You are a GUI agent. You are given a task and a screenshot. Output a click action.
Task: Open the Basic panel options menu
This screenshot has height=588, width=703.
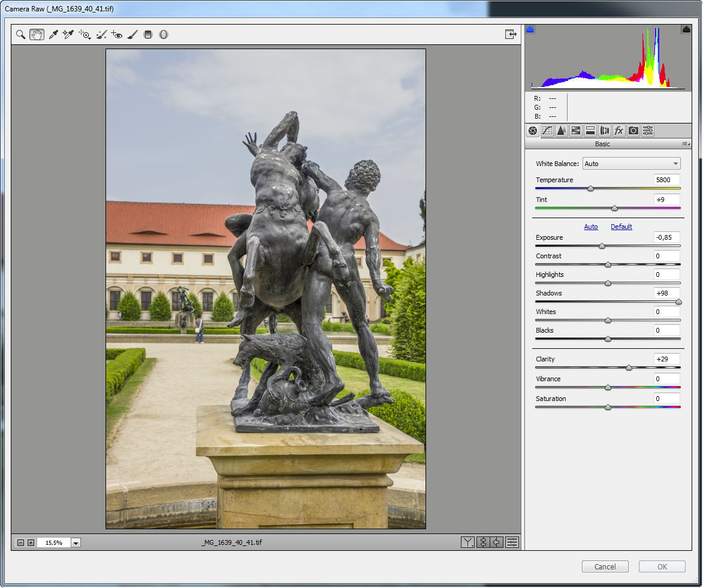click(x=686, y=144)
